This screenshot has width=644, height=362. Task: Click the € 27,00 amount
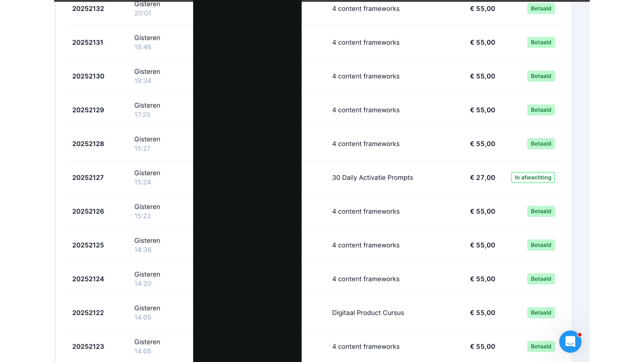[x=482, y=178]
